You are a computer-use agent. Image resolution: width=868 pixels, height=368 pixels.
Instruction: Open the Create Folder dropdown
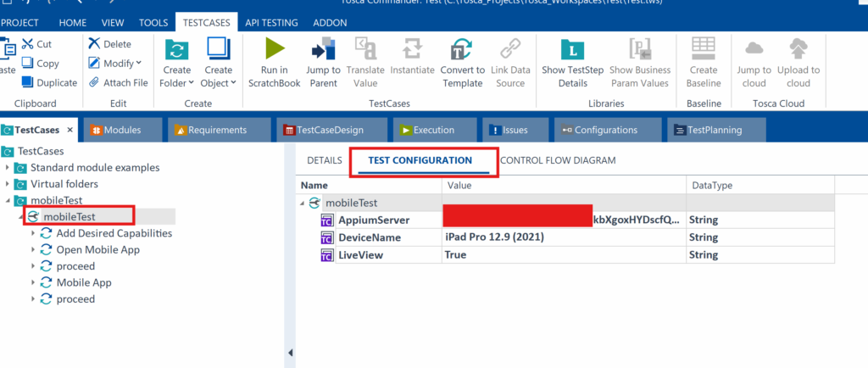pos(191,83)
